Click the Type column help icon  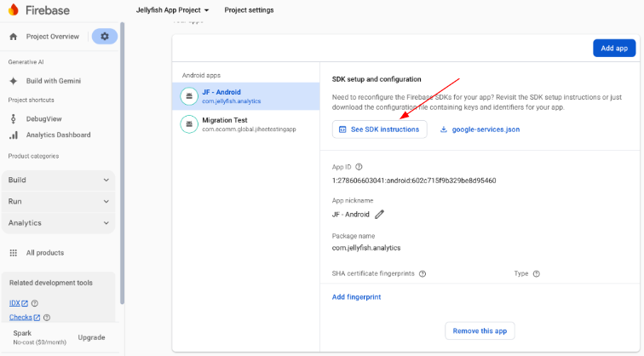coord(537,274)
